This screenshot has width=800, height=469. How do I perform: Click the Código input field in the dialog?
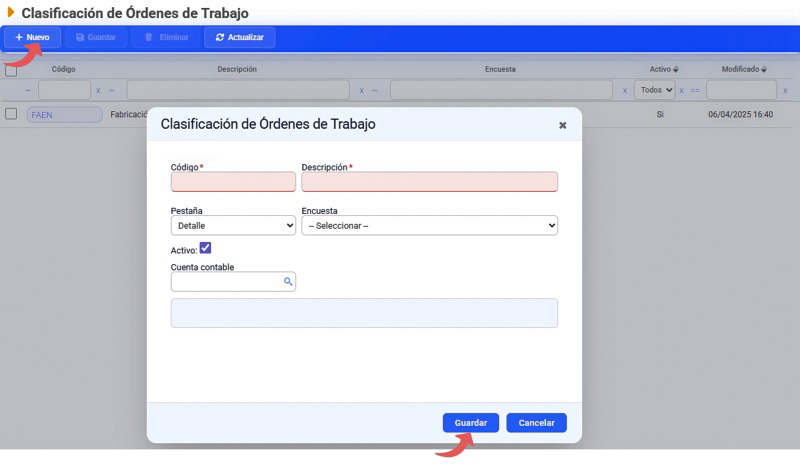tap(233, 182)
